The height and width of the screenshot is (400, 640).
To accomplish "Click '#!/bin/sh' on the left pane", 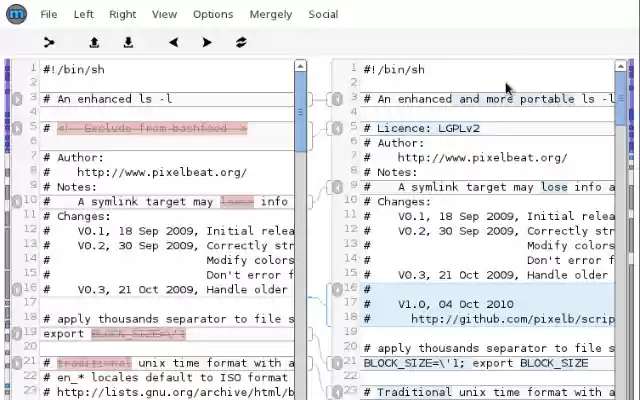I will pyautogui.click(x=73, y=69).
